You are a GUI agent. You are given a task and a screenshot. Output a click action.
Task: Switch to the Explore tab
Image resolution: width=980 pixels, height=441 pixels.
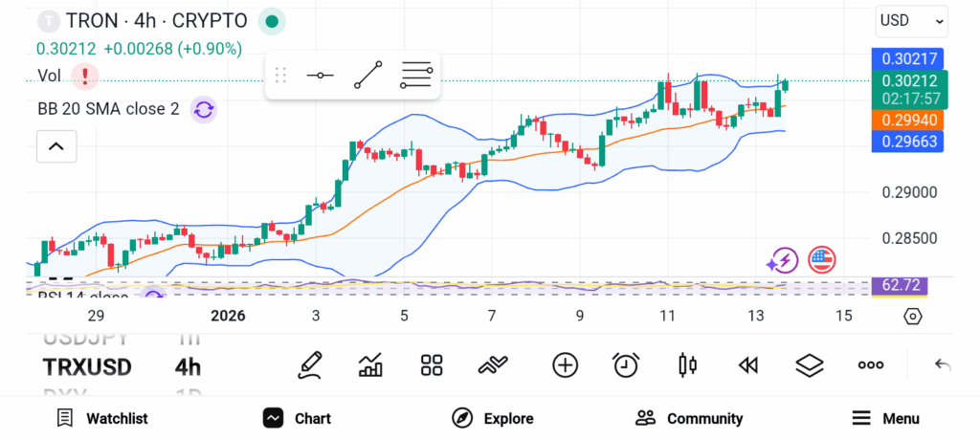coord(493,418)
